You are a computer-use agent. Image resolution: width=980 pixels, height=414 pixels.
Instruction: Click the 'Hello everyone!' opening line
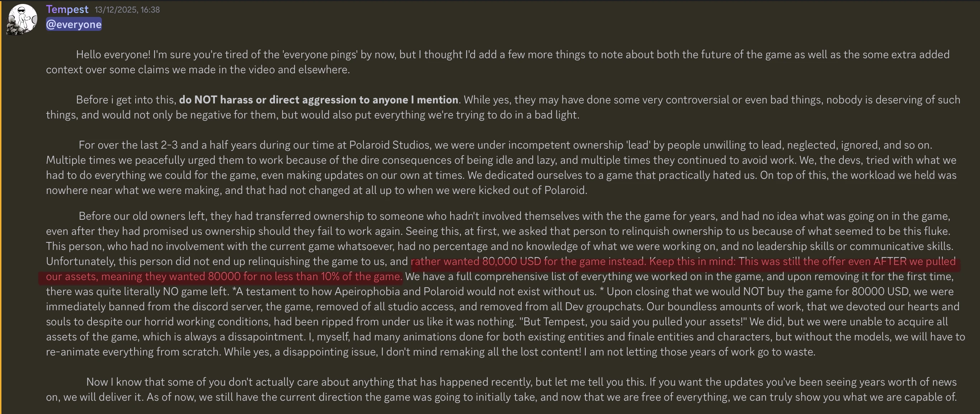[x=113, y=55]
